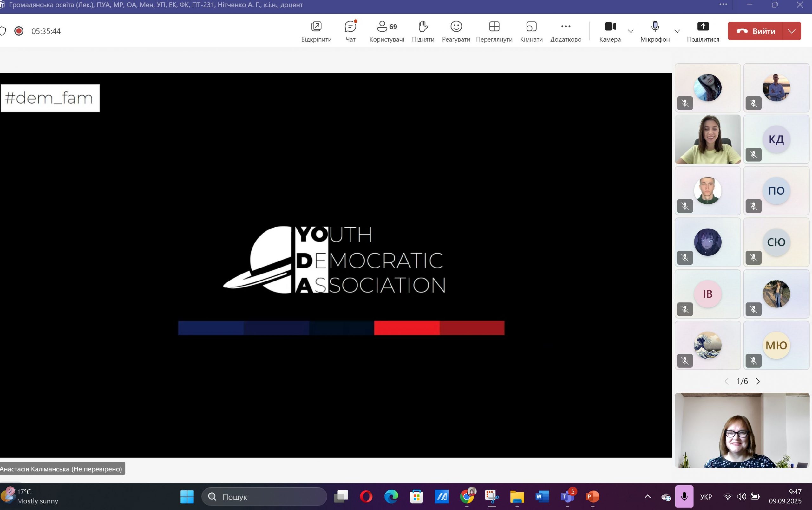
Task: Open the participants list (Користувачі)
Action: pyautogui.click(x=386, y=31)
